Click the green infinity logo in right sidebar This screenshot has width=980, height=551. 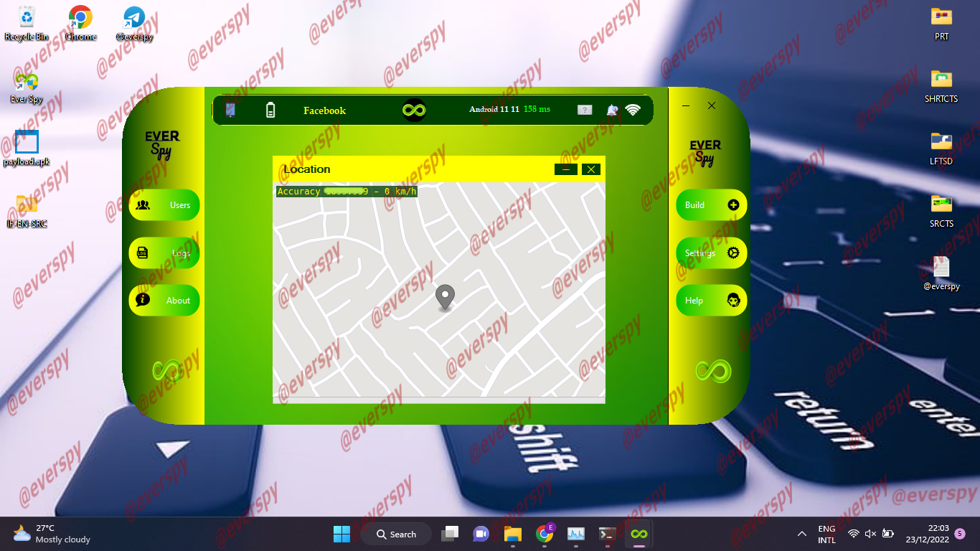713,371
